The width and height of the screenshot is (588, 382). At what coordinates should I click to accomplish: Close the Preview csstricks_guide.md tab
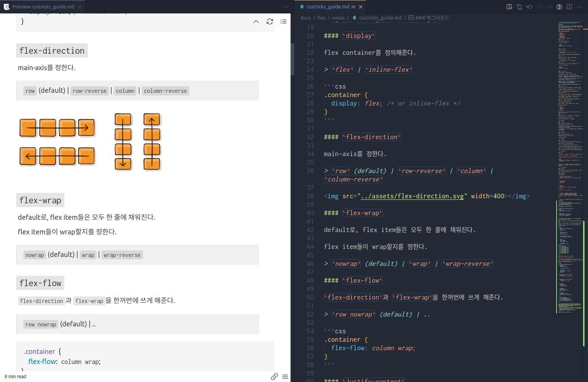tap(80, 7)
